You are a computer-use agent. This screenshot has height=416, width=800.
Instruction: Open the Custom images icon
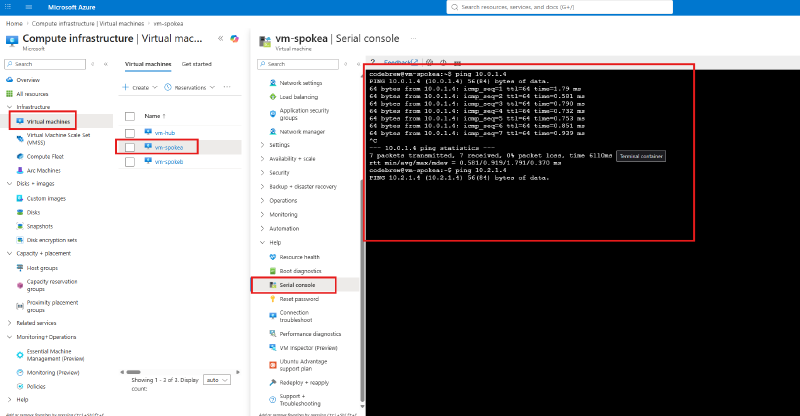point(20,199)
